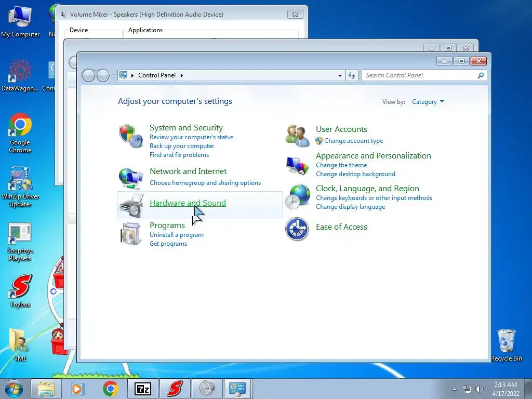The image size is (532, 399).
Task: Select the Google Chrome desktop shortcut
Action: click(20, 133)
